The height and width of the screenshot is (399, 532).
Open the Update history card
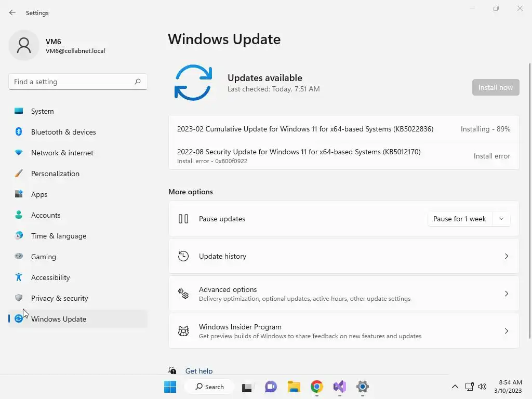point(344,256)
